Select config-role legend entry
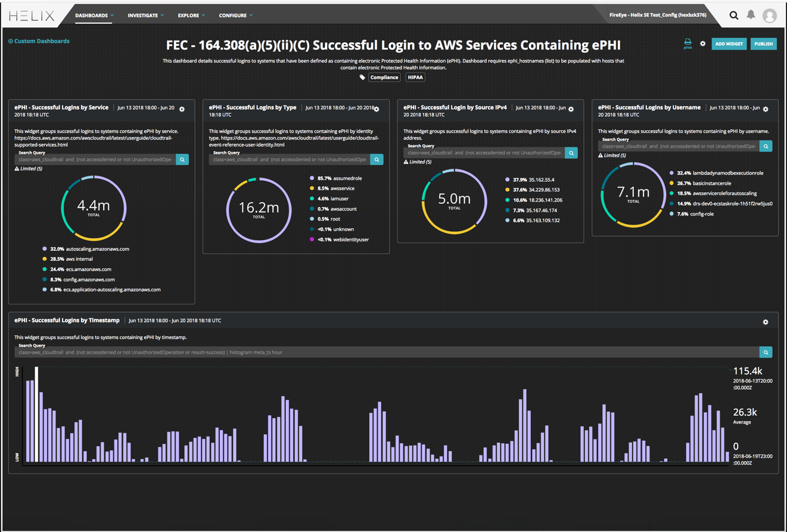 (x=692, y=214)
